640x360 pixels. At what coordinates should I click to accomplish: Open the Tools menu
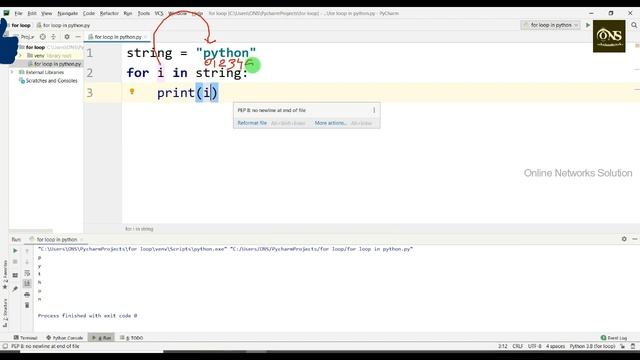click(x=143, y=13)
